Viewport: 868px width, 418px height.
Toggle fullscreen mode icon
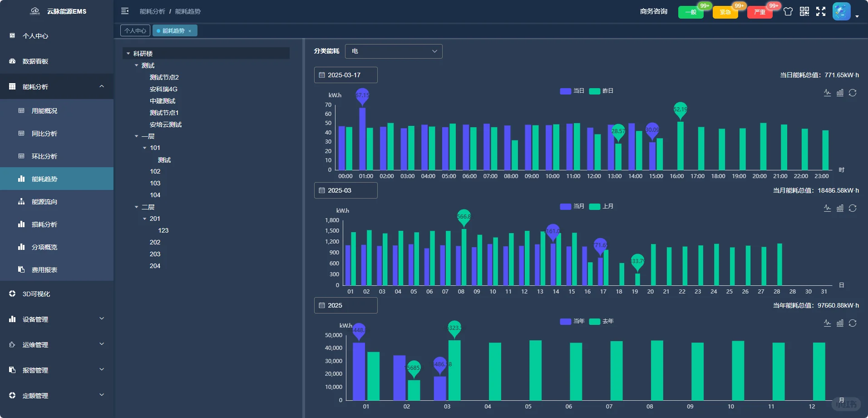click(x=821, y=11)
